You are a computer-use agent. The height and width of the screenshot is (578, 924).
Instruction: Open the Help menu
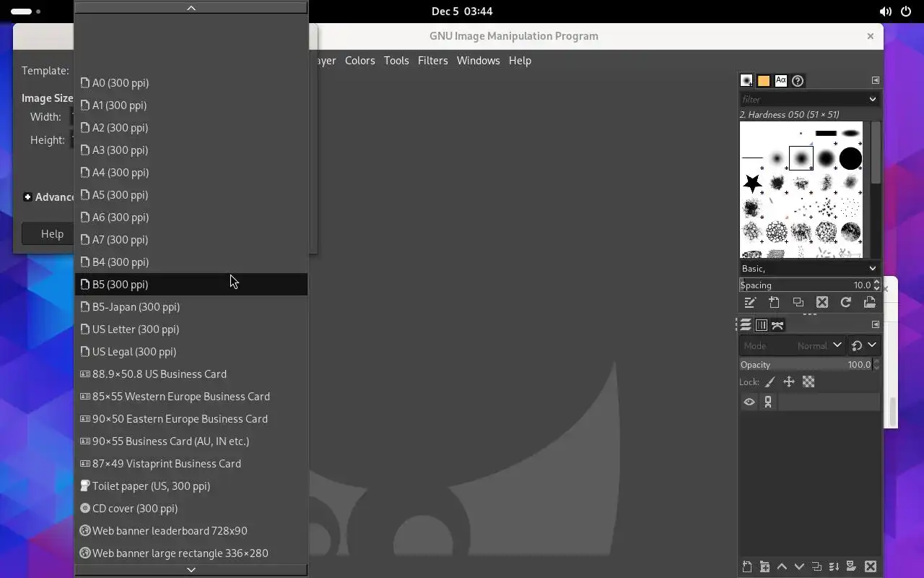[x=520, y=61]
